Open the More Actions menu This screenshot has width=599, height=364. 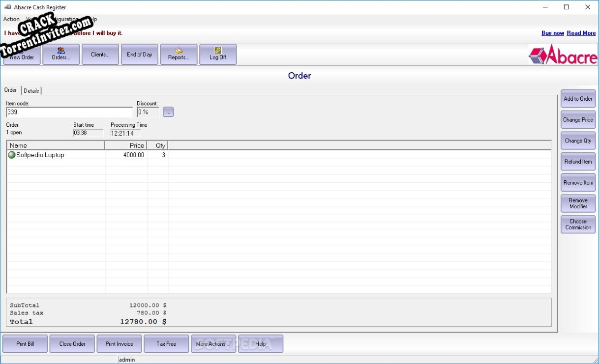[x=213, y=343]
